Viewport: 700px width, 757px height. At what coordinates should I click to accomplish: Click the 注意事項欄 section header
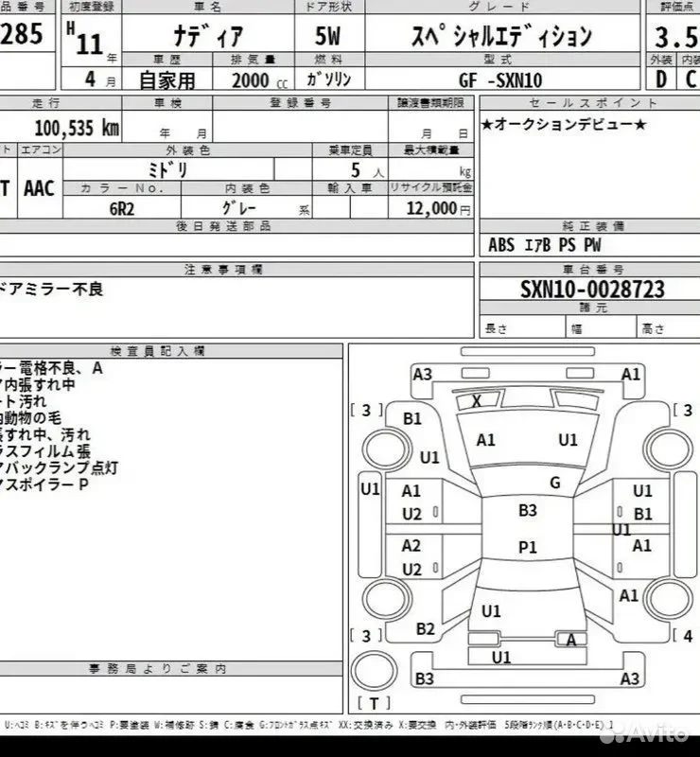pyautogui.click(x=223, y=270)
